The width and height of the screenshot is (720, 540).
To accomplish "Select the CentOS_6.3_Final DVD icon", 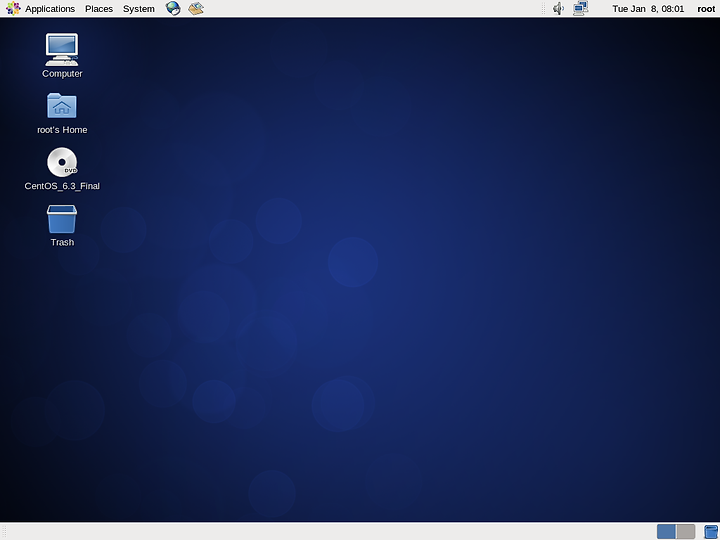I will [x=62, y=162].
